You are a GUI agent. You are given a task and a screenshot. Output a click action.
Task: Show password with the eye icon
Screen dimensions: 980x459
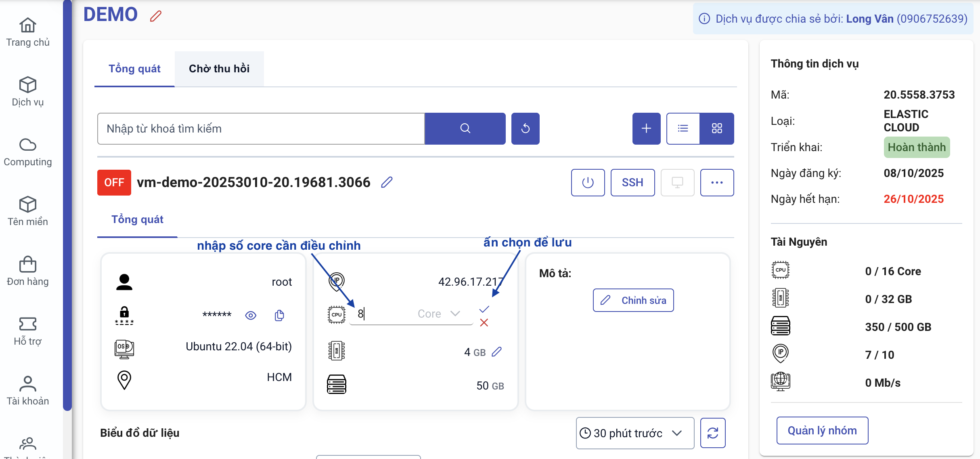(x=251, y=315)
